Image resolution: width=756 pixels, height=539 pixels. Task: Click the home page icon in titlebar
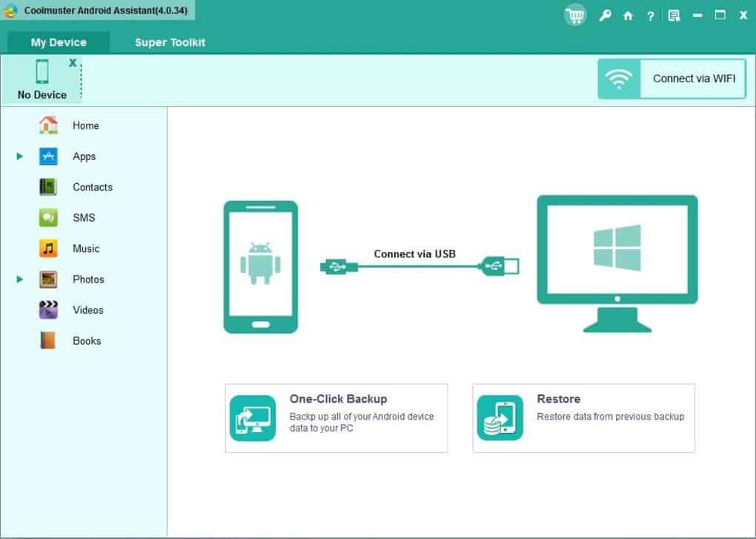(x=627, y=15)
